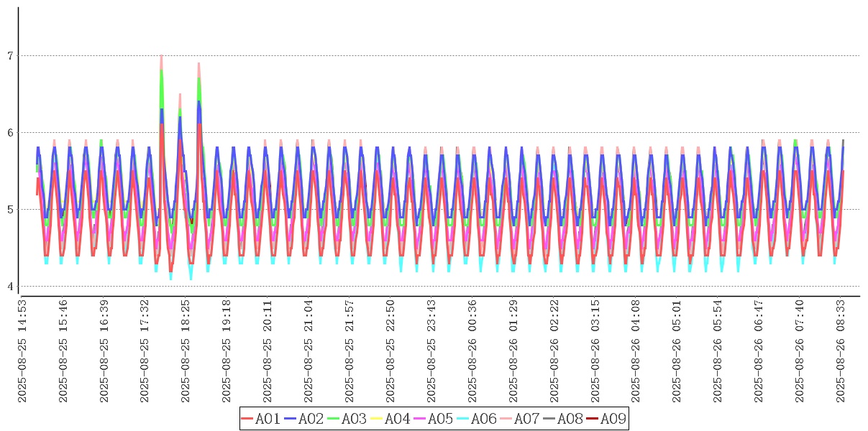
Task: Click the A04 yellow legend swatch
Action: [x=377, y=419]
